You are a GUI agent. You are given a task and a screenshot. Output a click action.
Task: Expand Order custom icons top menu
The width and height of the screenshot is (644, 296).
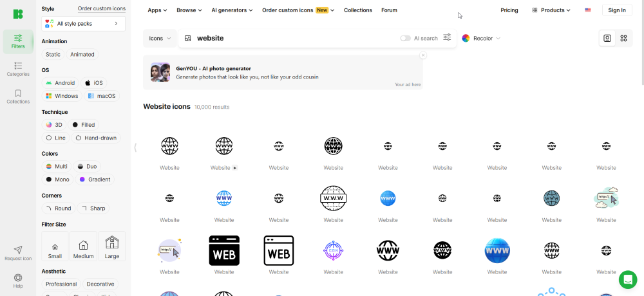click(x=298, y=10)
